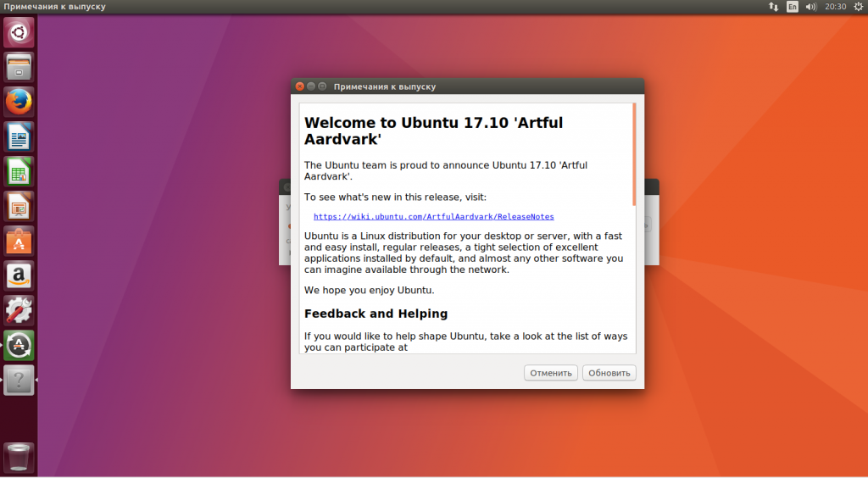Viewport: 868px width, 478px height.
Task: Open System Settings wrench-and-gear icon
Action: pyautogui.click(x=19, y=310)
